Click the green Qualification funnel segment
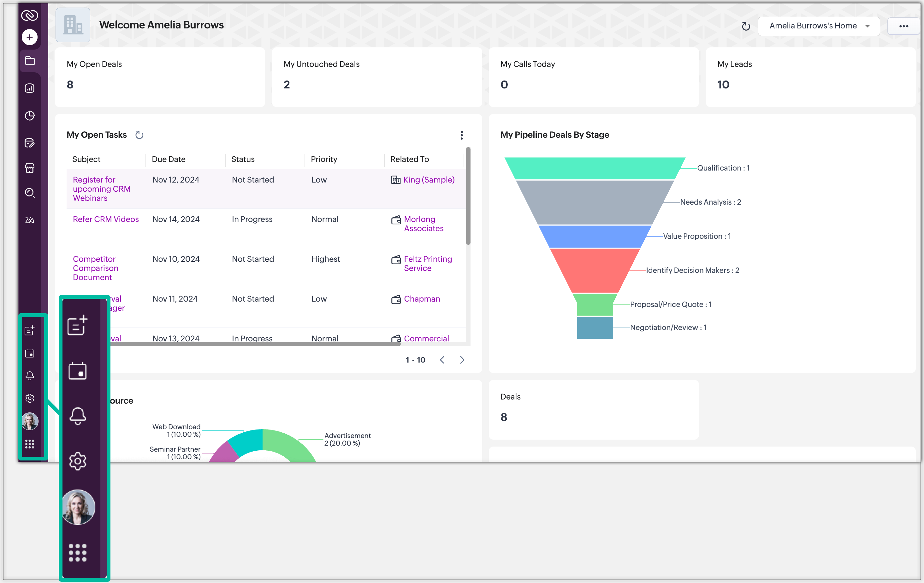The height and width of the screenshot is (583, 924). 595,168
